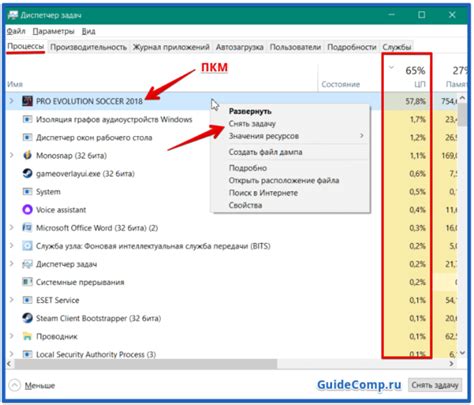Viewport: 474px width, 405px height.
Task: Choose Снять задачу in context menu
Action: 252,124
